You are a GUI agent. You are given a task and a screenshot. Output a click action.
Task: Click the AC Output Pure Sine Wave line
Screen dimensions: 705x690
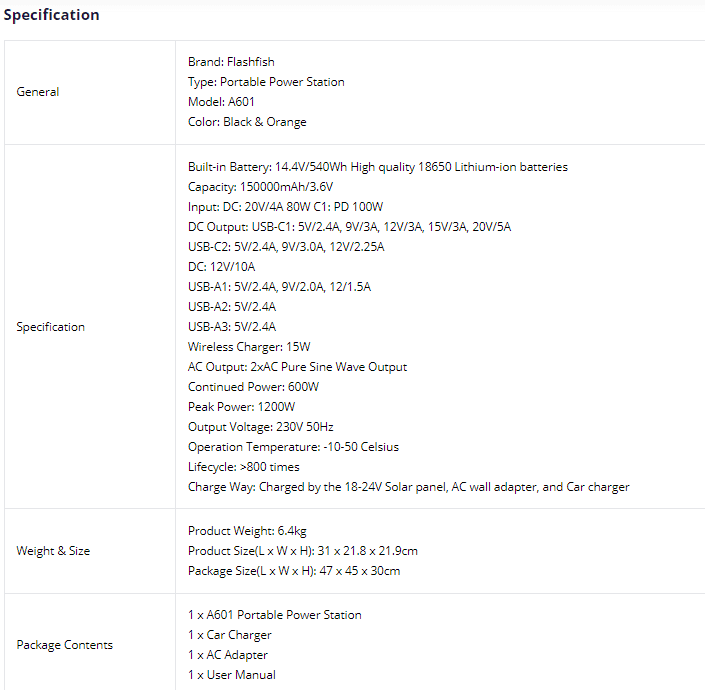[297, 367]
